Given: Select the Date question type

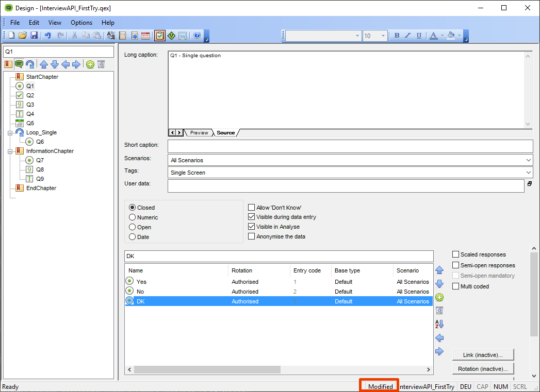Looking at the screenshot, I should 132,236.
